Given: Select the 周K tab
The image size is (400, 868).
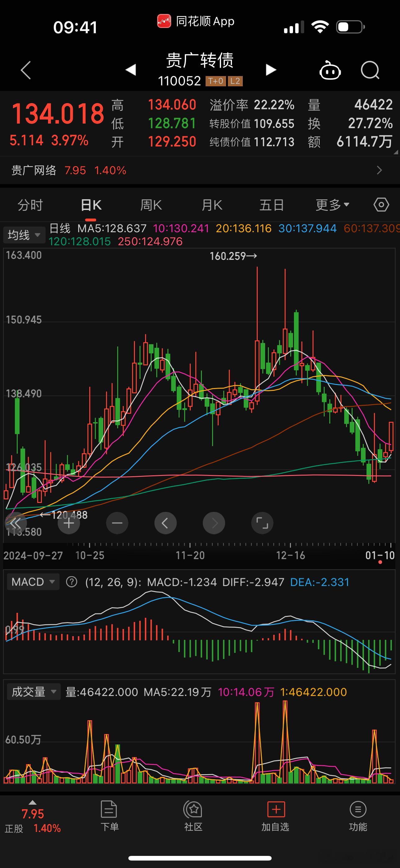Looking at the screenshot, I should pos(151,205).
